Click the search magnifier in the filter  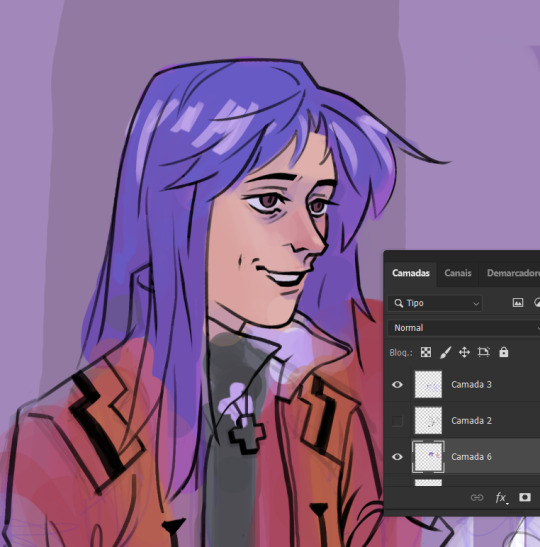(398, 303)
